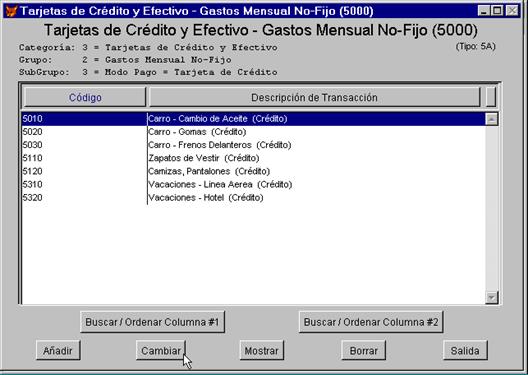Select code 5020 in the list
The width and height of the screenshot is (528, 375).
point(33,132)
